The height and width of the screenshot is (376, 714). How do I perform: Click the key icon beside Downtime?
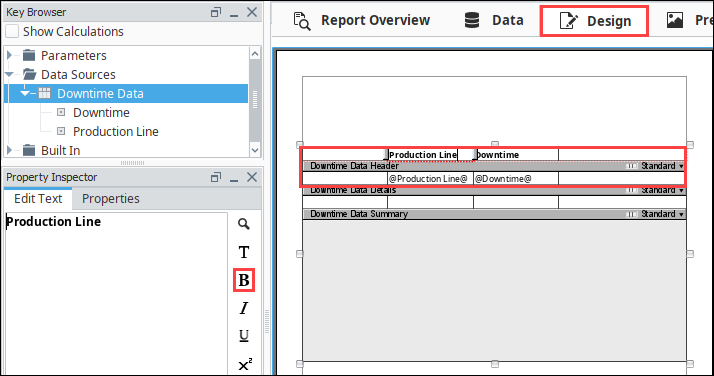(61, 112)
